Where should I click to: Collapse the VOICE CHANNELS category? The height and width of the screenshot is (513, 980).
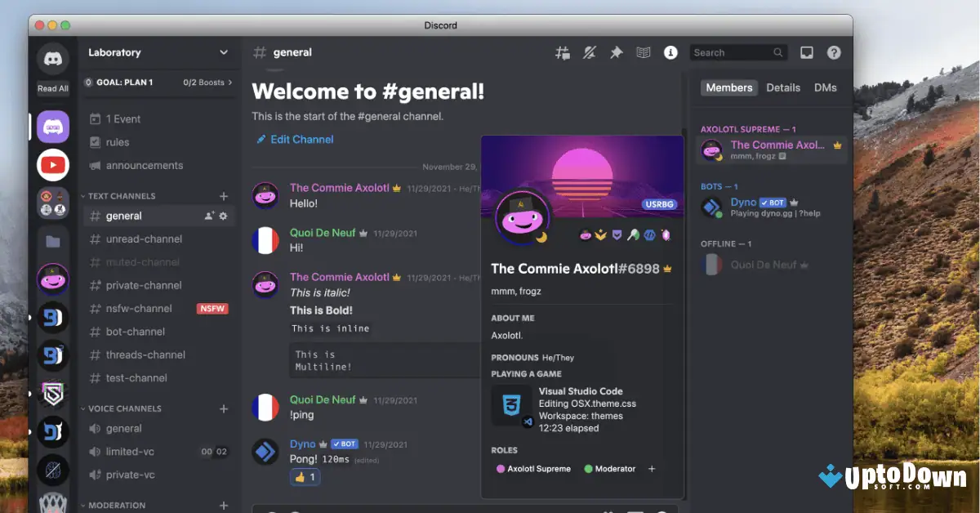[122, 408]
